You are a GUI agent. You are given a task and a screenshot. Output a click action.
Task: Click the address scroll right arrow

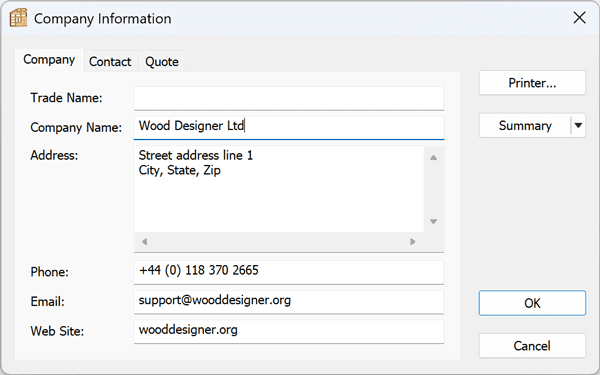[412, 242]
